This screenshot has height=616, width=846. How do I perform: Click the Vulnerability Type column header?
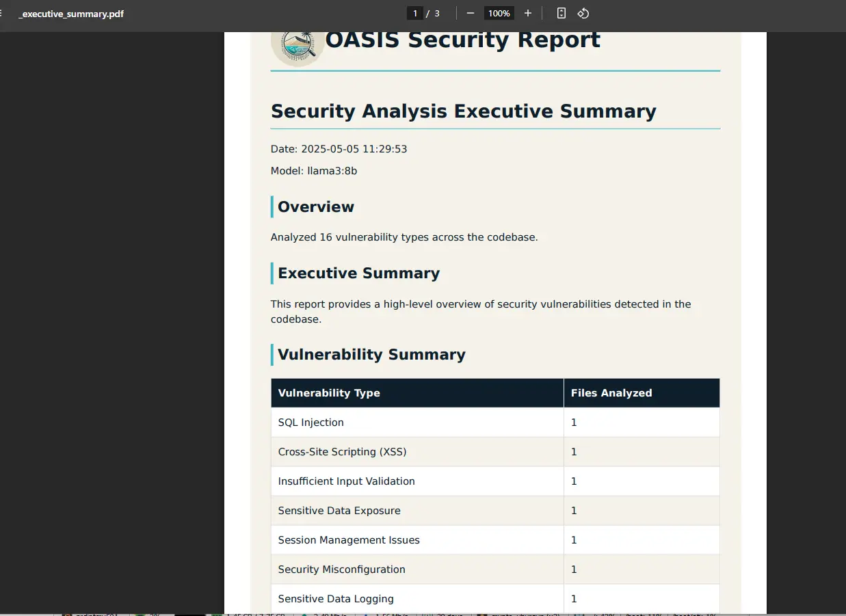[417, 393]
